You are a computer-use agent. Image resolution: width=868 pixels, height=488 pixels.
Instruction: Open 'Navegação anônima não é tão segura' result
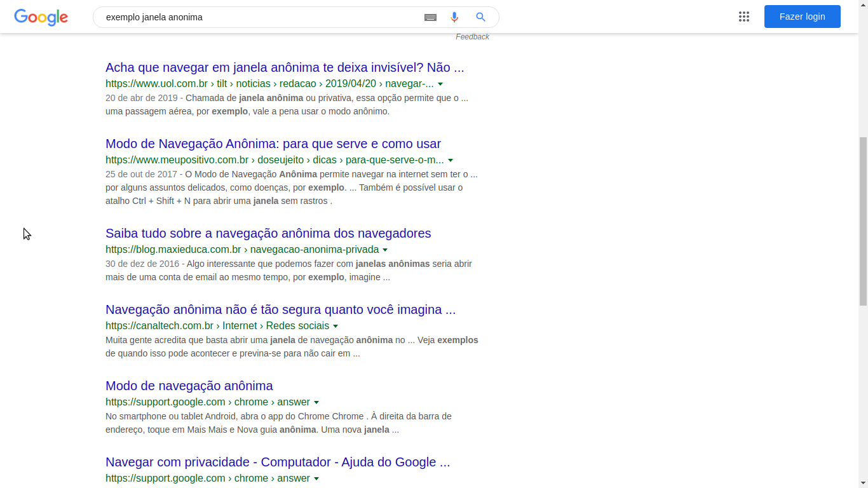[280, 309]
